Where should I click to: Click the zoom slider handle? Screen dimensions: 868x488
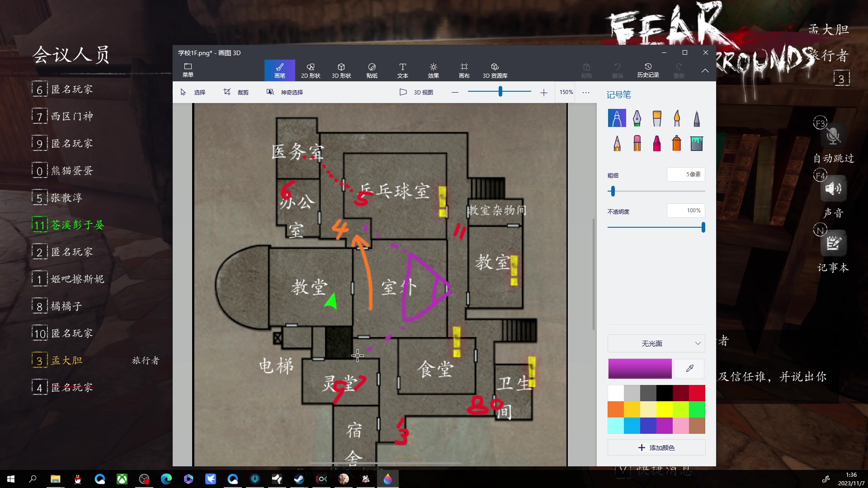pyautogui.click(x=500, y=92)
